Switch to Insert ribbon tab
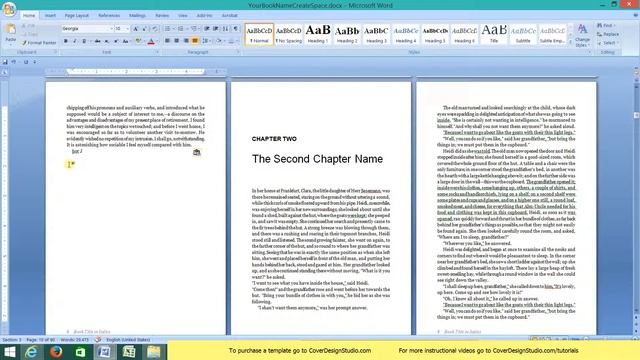The image size is (640, 360). [50, 16]
